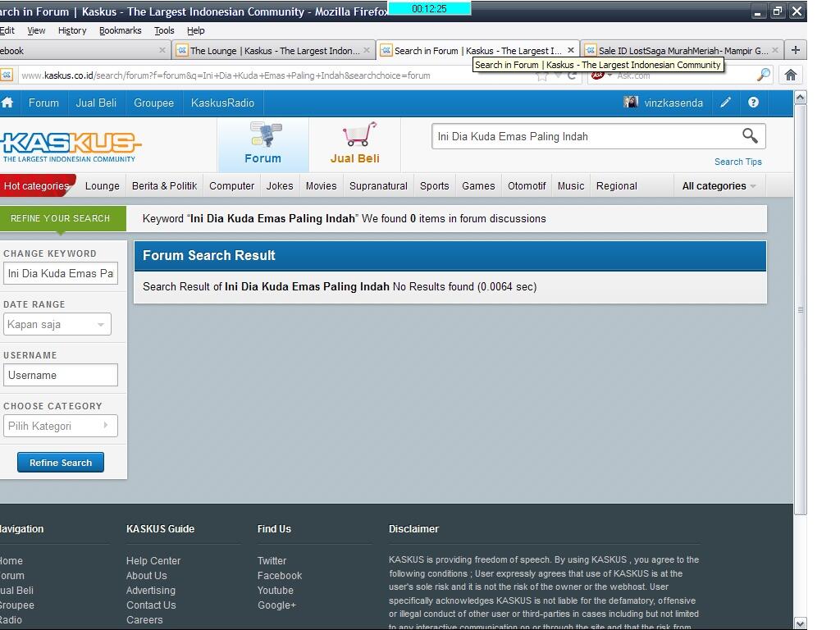Select the Computer category
The image size is (840, 630).
[x=232, y=186]
